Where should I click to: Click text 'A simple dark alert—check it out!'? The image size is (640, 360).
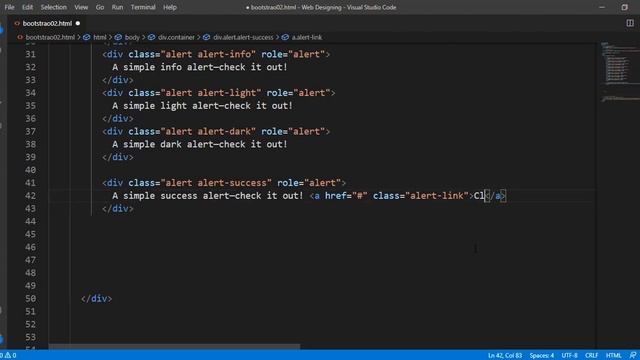(x=200, y=144)
